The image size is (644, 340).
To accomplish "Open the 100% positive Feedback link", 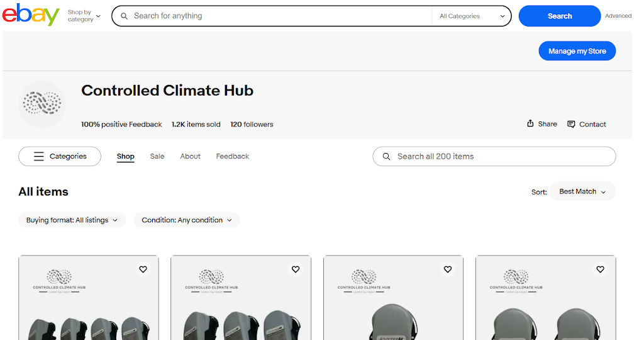I will (x=121, y=124).
